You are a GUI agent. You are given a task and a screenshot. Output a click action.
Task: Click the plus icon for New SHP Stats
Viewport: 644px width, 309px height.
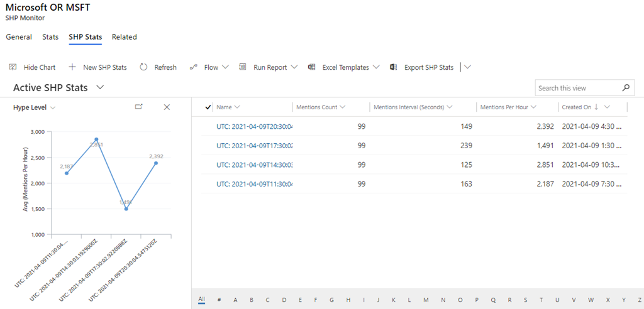(72, 67)
